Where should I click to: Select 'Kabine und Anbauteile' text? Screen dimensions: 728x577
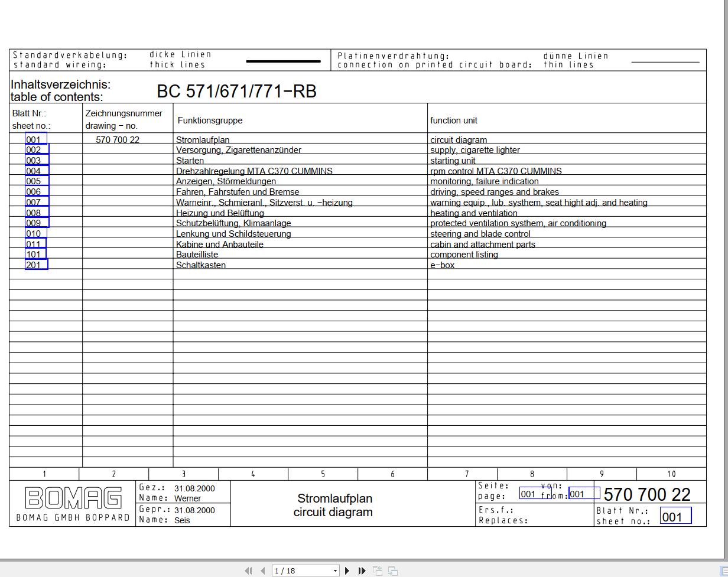tap(220, 244)
